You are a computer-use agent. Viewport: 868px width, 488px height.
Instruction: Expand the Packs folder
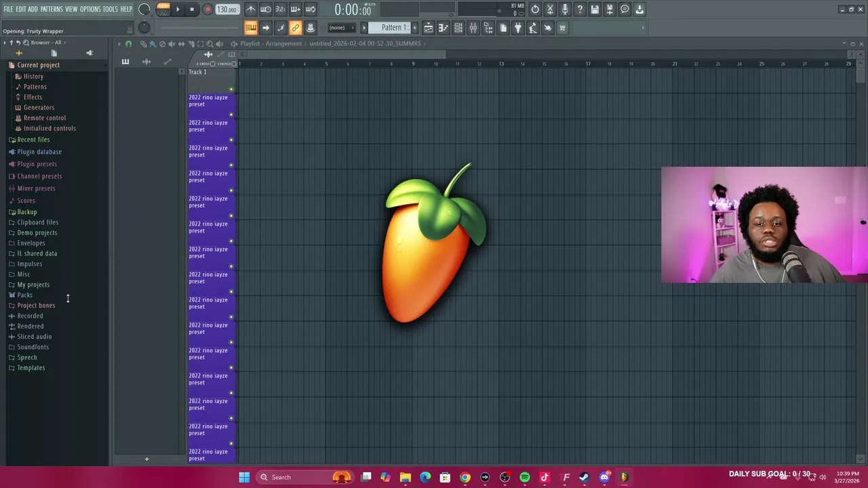click(x=24, y=295)
